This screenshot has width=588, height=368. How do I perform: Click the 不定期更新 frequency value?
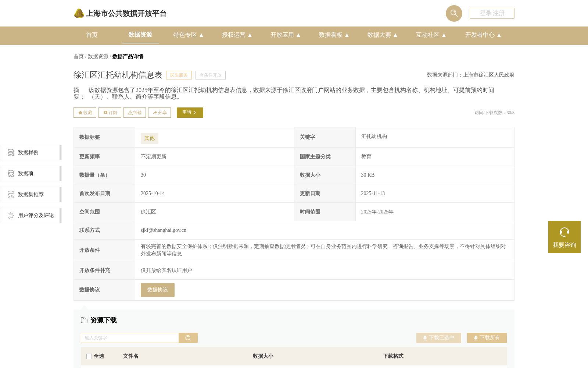(x=154, y=157)
